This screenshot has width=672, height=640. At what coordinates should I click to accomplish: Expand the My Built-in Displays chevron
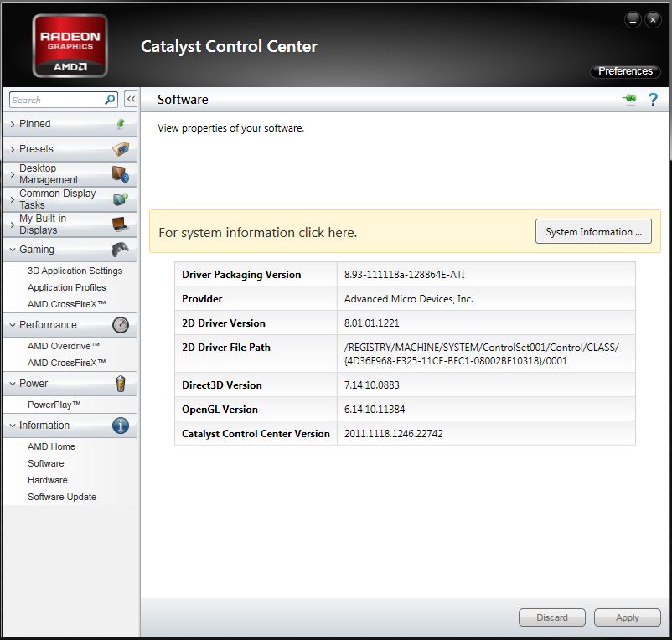coord(13,225)
